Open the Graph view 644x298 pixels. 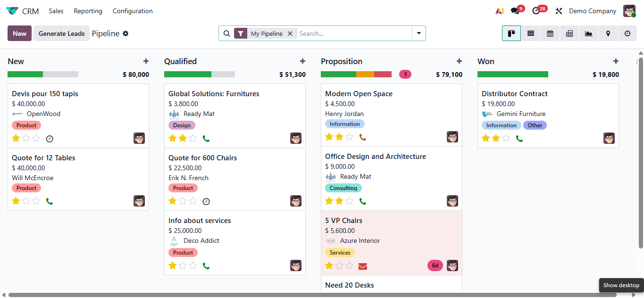tap(589, 33)
